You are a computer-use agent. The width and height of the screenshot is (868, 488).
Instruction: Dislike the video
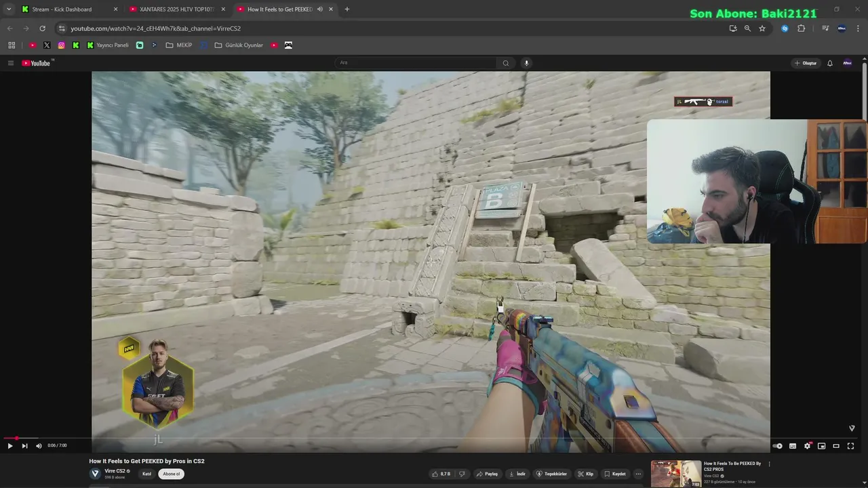coord(462,474)
